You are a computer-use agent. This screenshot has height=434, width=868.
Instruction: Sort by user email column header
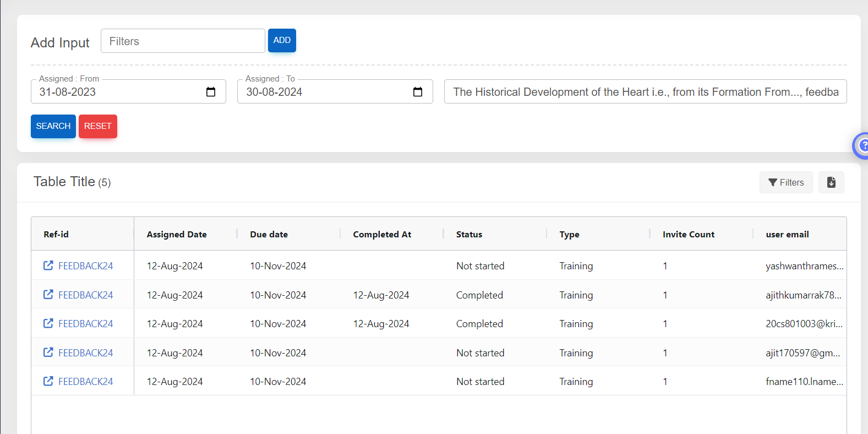click(x=787, y=234)
